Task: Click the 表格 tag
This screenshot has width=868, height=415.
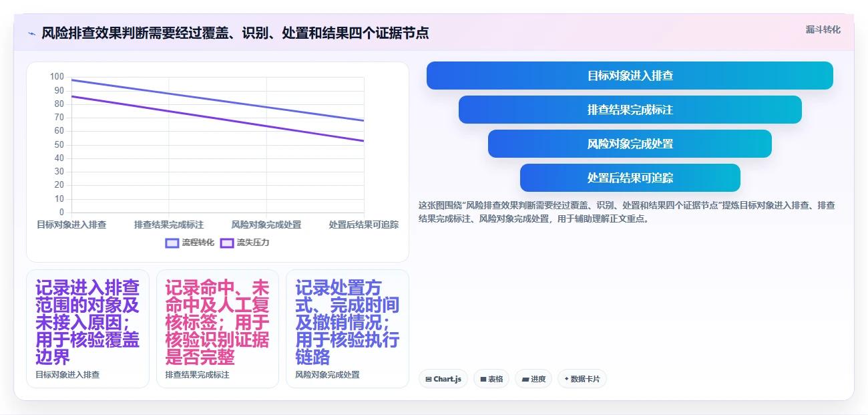Action: click(491, 379)
